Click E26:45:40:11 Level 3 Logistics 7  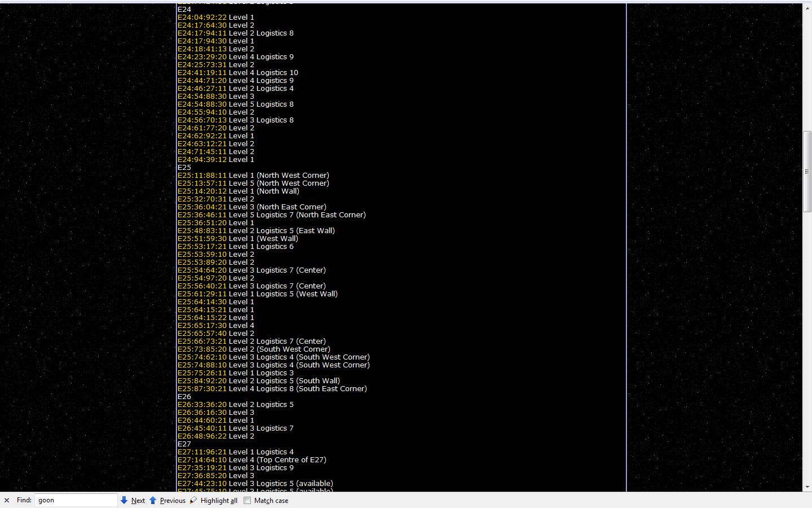[x=236, y=428]
